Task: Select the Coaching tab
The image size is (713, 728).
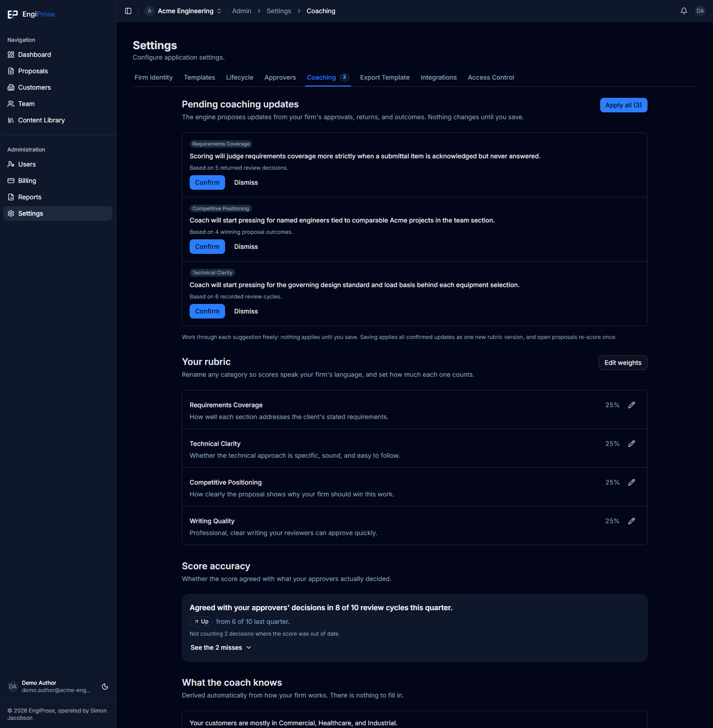Action: tap(328, 77)
